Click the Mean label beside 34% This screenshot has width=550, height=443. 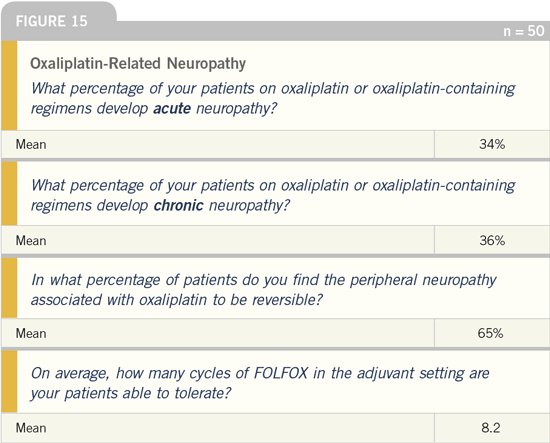[x=31, y=144]
